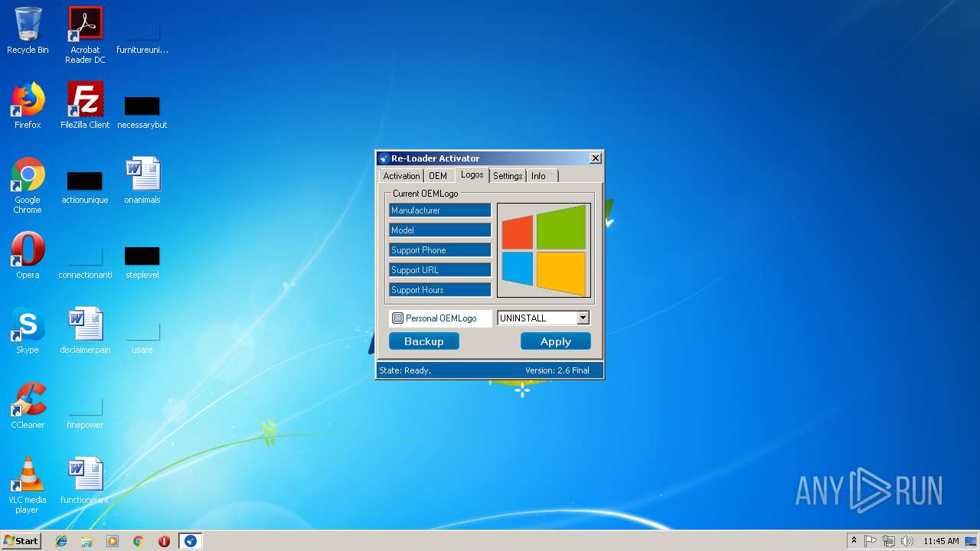This screenshot has width=980, height=551.
Task: Click the Chrome taskbar icon
Action: coord(139,541)
